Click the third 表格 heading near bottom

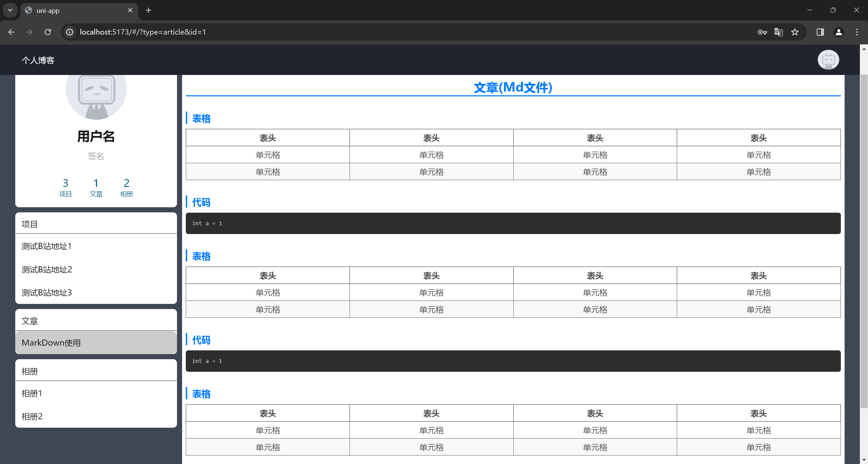(x=201, y=394)
